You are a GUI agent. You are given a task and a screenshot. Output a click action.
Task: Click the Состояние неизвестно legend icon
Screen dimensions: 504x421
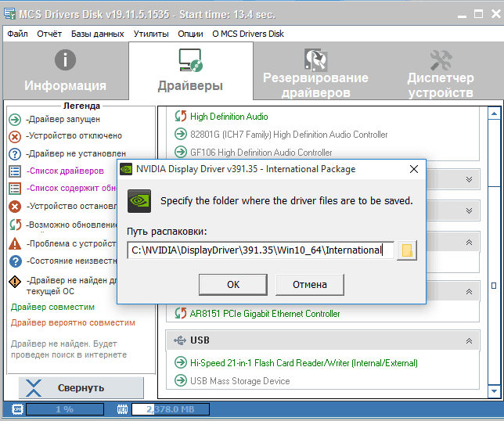15,261
